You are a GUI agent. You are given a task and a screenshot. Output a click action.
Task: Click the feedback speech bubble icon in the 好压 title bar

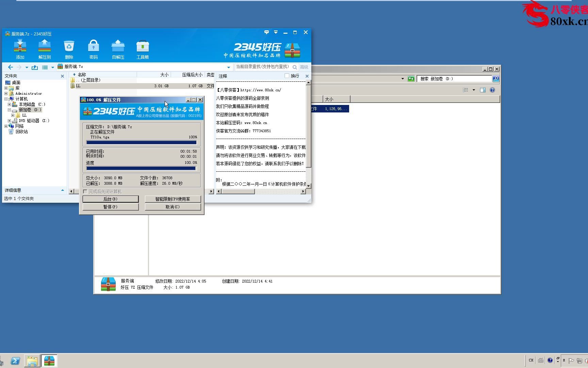[x=266, y=32]
